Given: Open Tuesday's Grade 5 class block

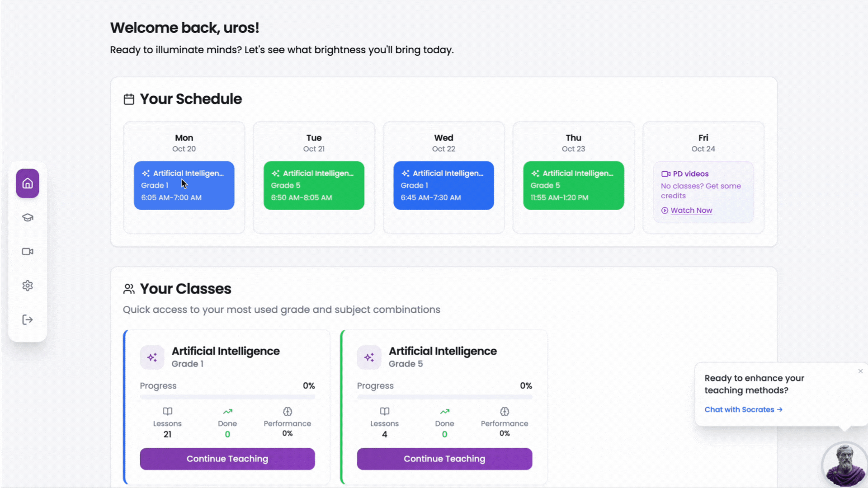Looking at the screenshot, I should (314, 185).
